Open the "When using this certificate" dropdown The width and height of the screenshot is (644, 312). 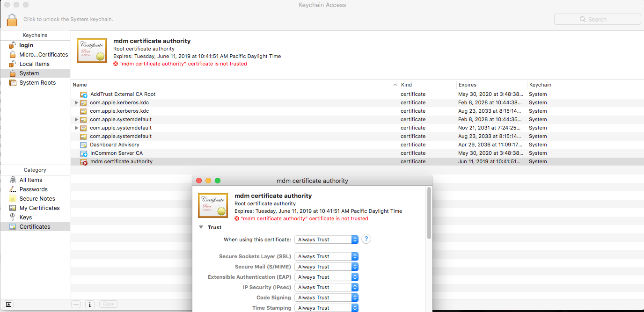(326, 239)
